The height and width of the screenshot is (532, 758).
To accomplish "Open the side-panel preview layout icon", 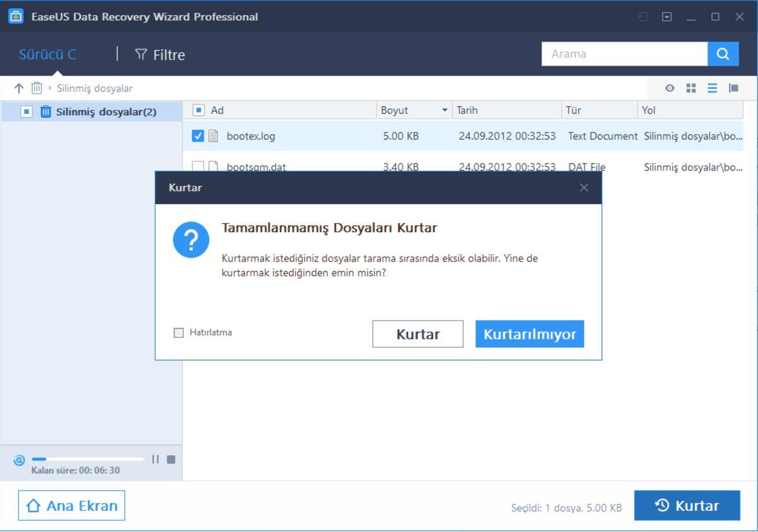I will click(733, 88).
